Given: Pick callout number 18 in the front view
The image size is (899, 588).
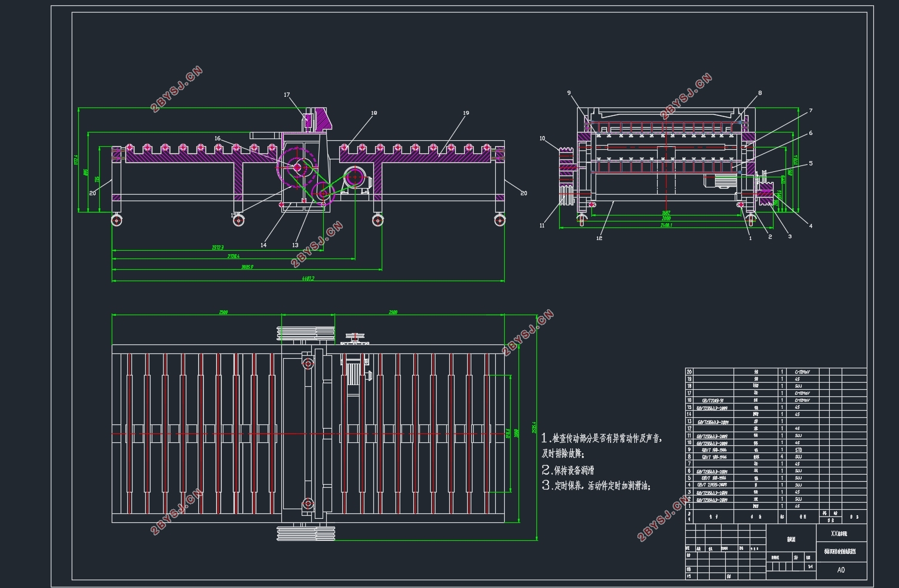Looking at the screenshot, I should (x=374, y=113).
